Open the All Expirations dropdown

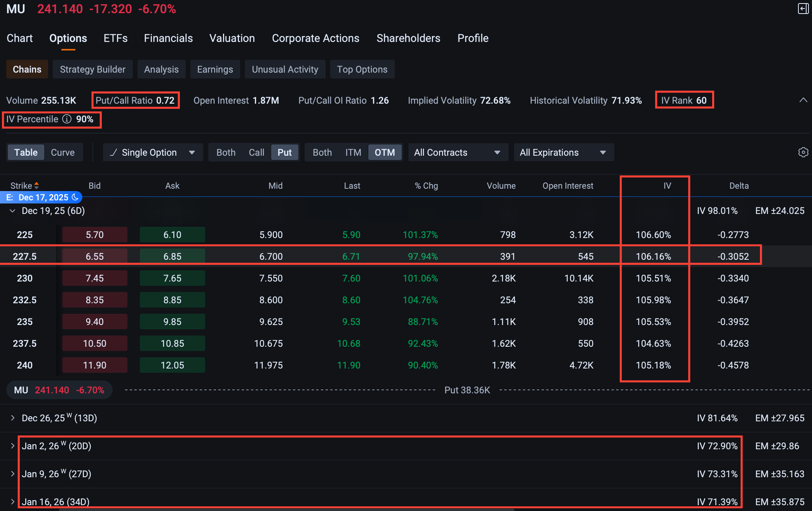tap(563, 153)
